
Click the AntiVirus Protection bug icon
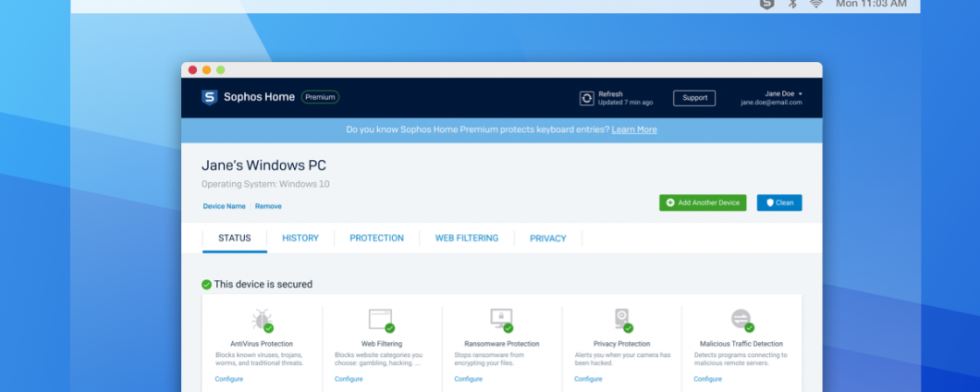pyautogui.click(x=262, y=320)
